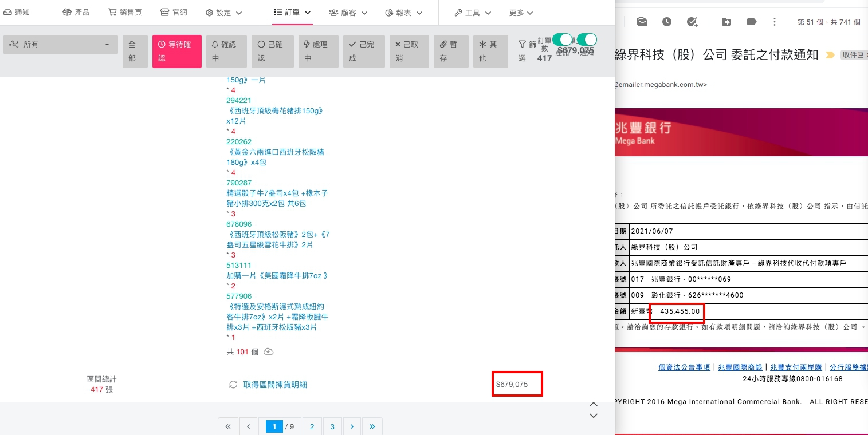Filter orders by 確認中 status
This screenshot has width=868, height=435.
coord(226,52)
